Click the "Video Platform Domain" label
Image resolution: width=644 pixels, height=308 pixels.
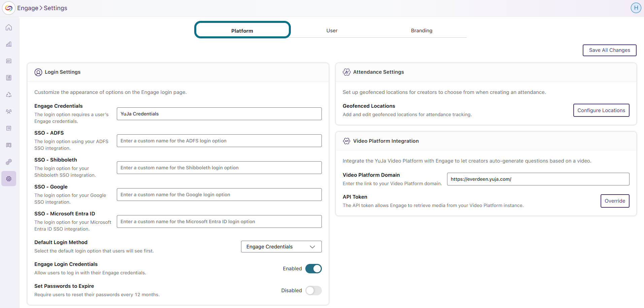point(371,175)
